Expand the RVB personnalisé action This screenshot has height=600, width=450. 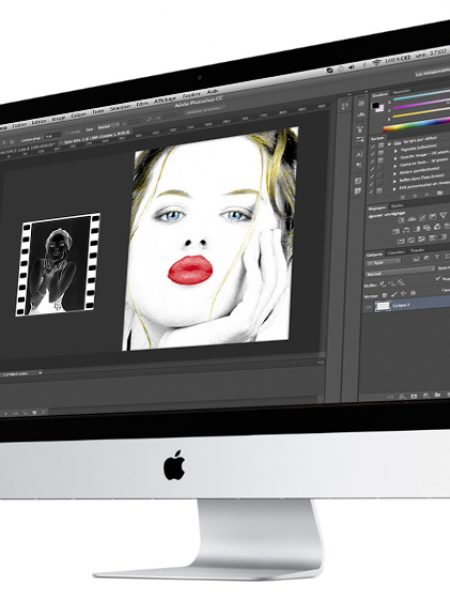[394, 189]
